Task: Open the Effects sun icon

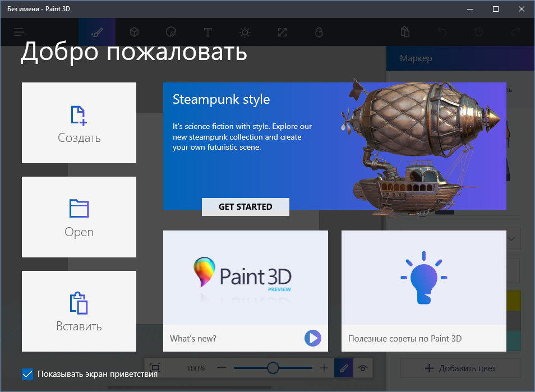Action: click(x=245, y=32)
